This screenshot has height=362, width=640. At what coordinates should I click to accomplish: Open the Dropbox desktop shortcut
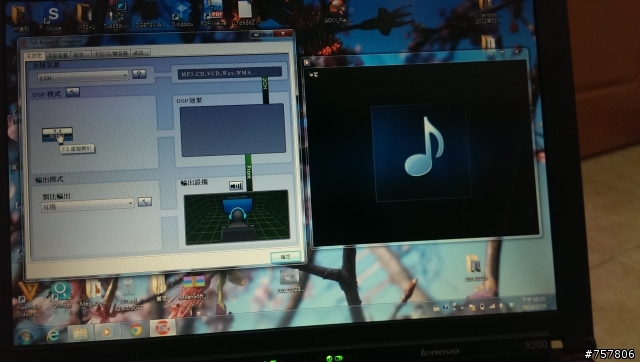click(x=182, y=15)
